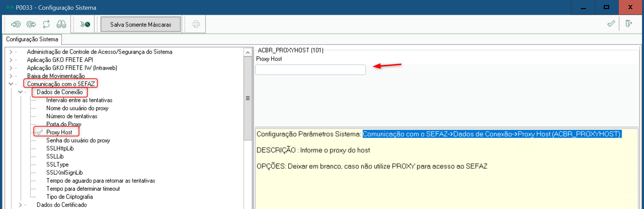The image size is (644, 209).
Task: Select the Configuração Sistema tab
Action: [x=32, y=39]
